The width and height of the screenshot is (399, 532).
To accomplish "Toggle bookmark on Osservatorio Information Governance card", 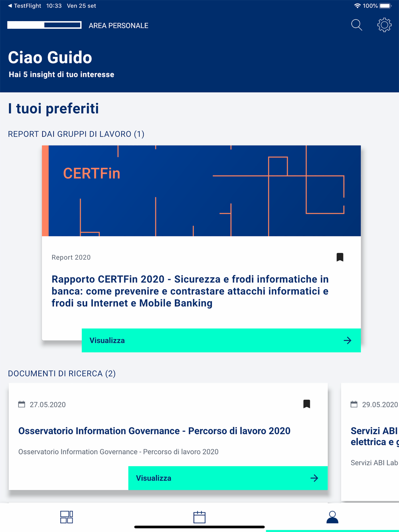I will coord(306,404).
